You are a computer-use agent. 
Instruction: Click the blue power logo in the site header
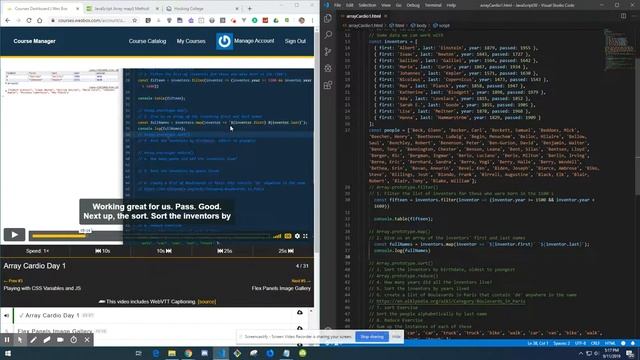tap(224, 41)
